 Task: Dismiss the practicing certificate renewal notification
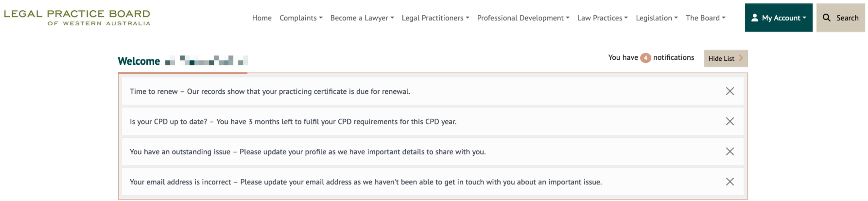[x=729, y=91]
